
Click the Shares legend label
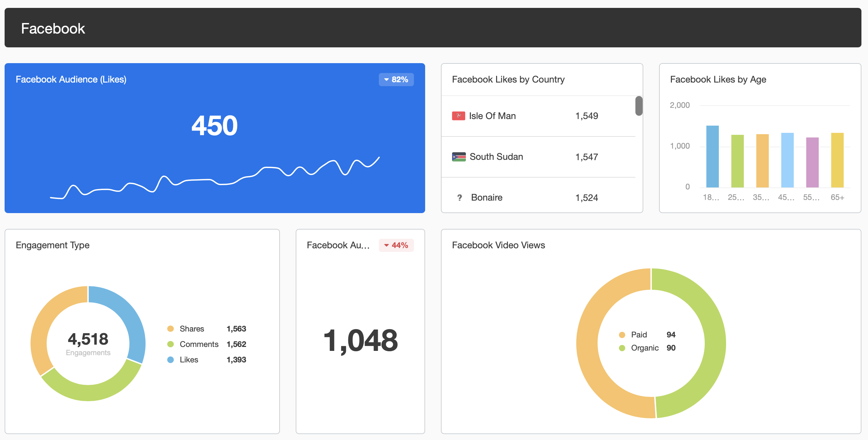192,329
